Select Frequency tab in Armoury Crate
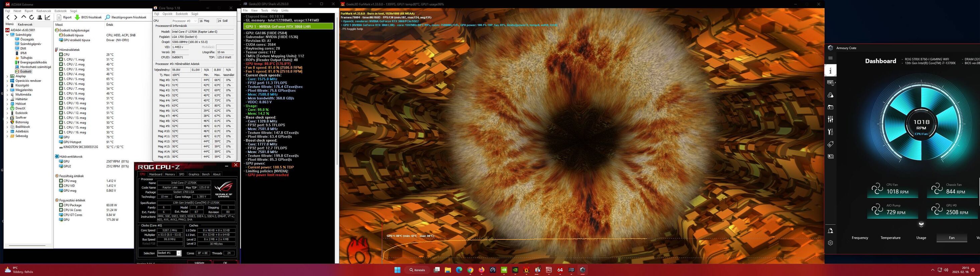980x276 pixels. click(860, 238)
